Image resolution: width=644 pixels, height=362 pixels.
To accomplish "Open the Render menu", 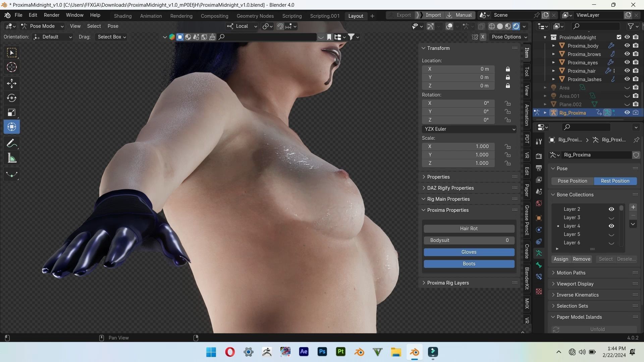I will 51,15.
